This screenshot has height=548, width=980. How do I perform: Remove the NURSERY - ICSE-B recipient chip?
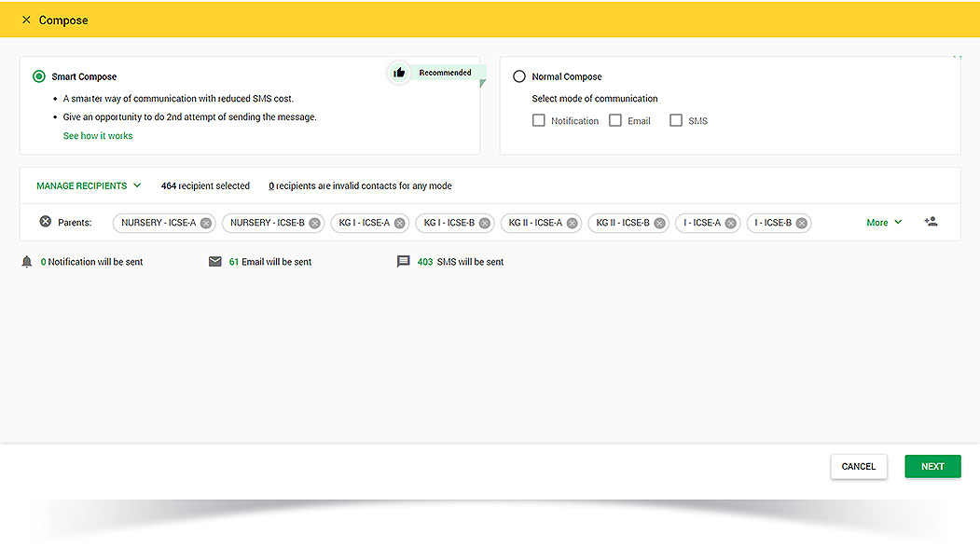point(314,223)
